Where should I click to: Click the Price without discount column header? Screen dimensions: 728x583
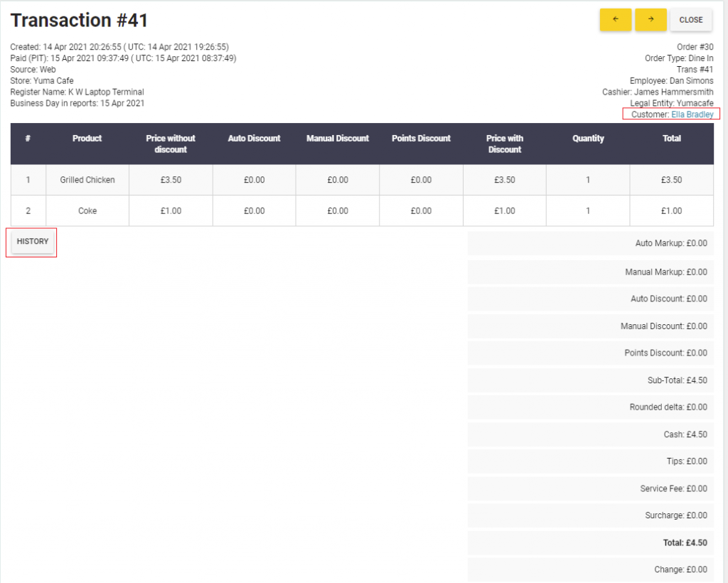(171, 144)
